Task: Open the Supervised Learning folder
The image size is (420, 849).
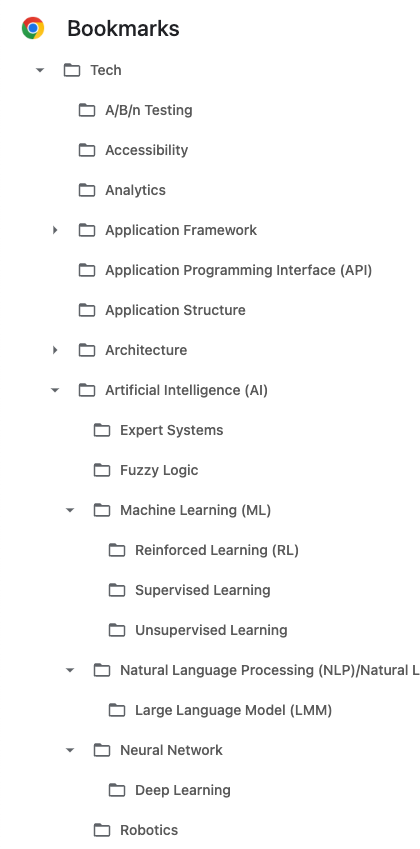Action: coord(189,590)
